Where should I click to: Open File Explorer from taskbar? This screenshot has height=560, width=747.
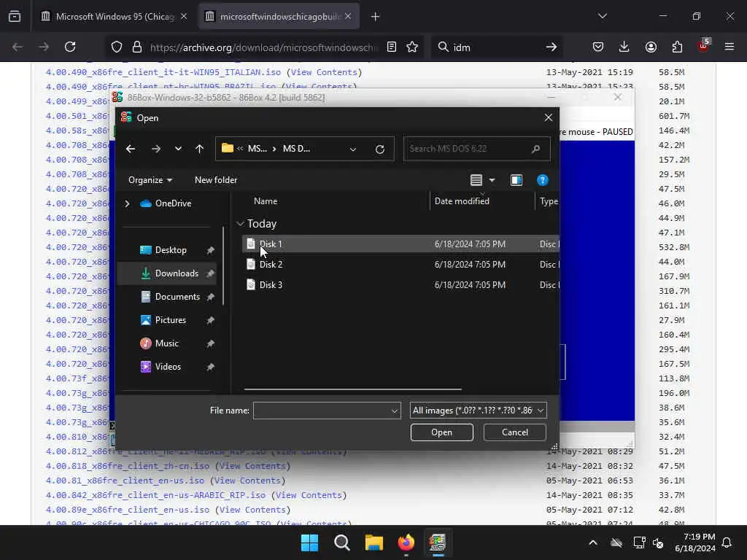pyautogui.click(x=374, y=542)
